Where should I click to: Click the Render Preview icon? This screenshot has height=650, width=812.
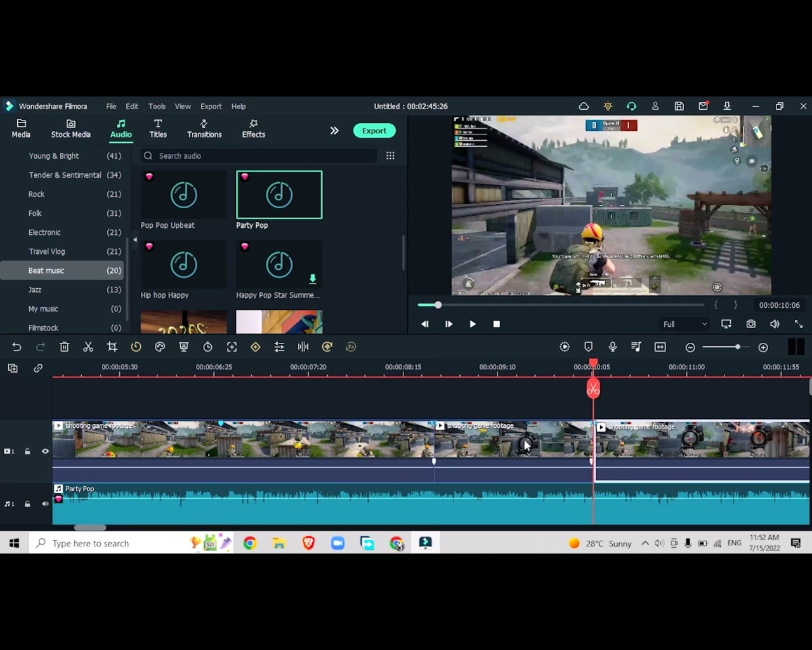pos(565,347)
